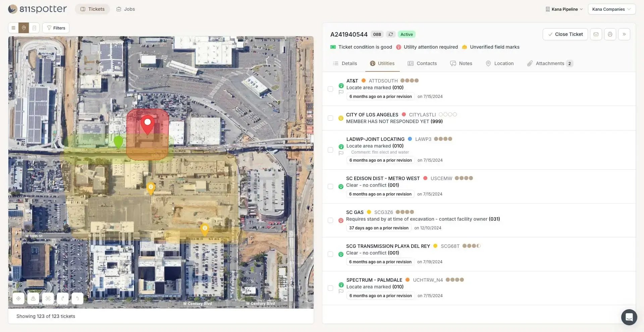Click SCG TRANSMISSION prior revision badge
644x332 pixels.
click(x=380, y=262)
